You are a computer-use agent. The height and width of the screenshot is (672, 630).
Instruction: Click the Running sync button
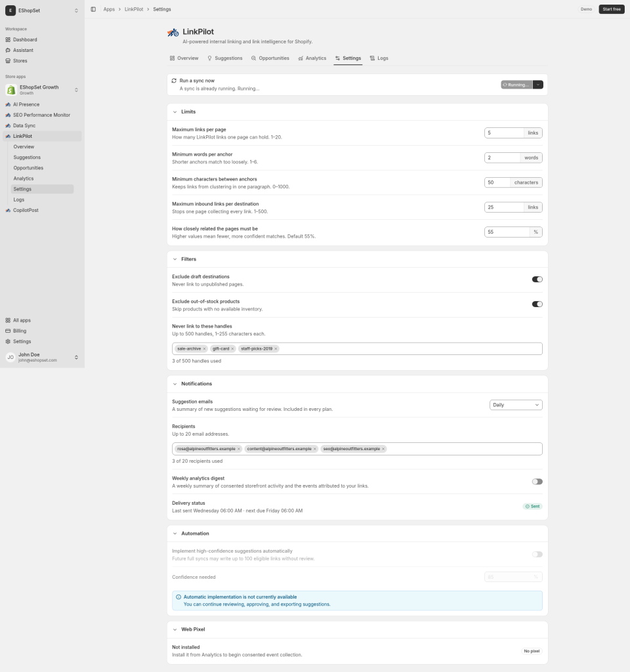point(516,85)
